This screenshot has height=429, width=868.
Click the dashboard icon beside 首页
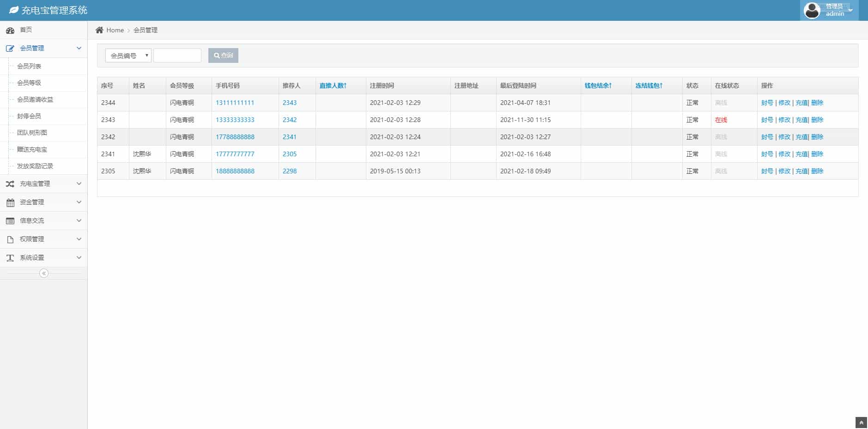[x=10, y=30]
